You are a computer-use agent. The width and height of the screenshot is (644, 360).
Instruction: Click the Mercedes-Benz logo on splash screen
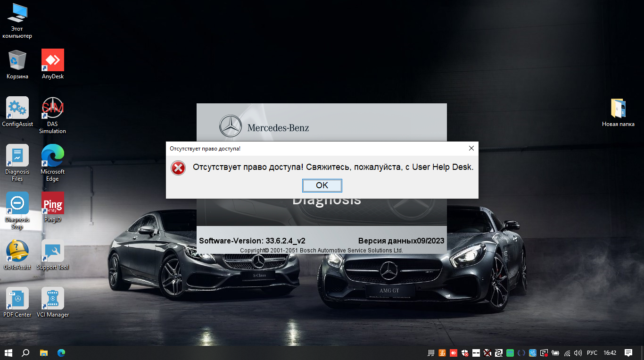tap(264, 127)
